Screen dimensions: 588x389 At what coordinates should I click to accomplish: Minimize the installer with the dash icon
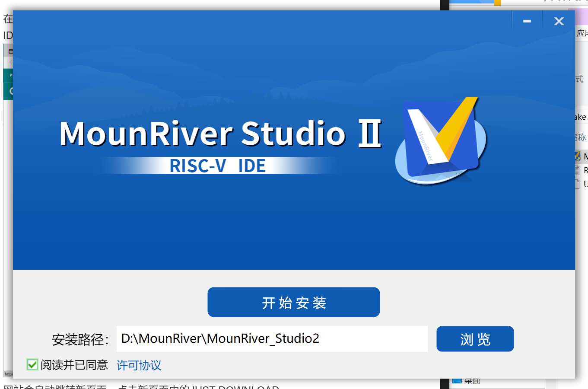click(527, 21)
